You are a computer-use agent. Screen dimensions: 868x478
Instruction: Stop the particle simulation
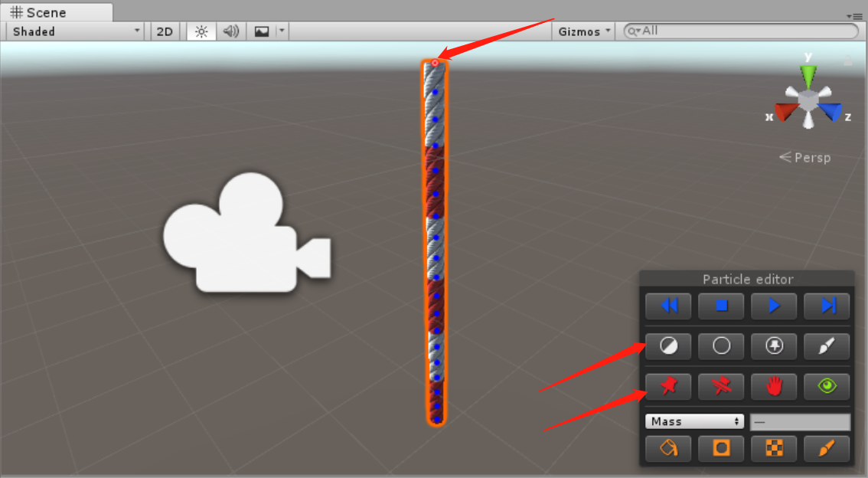pos(720,306)
